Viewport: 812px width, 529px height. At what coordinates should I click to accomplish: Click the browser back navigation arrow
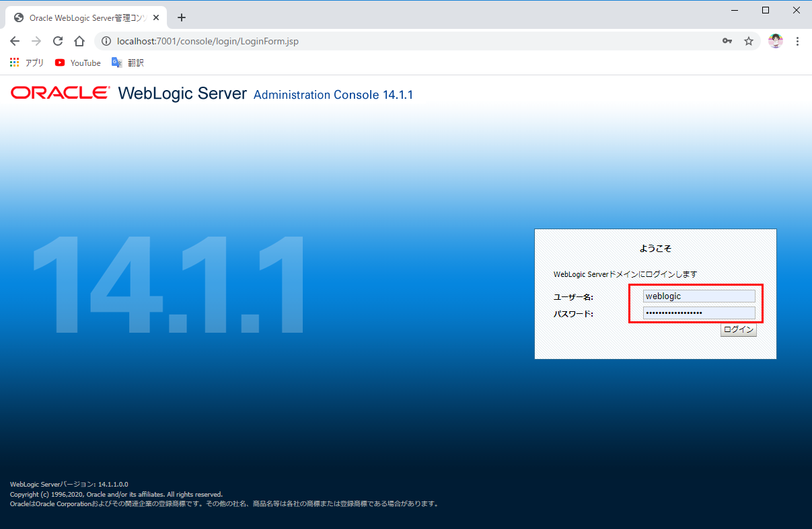click(x=15, y=41)
